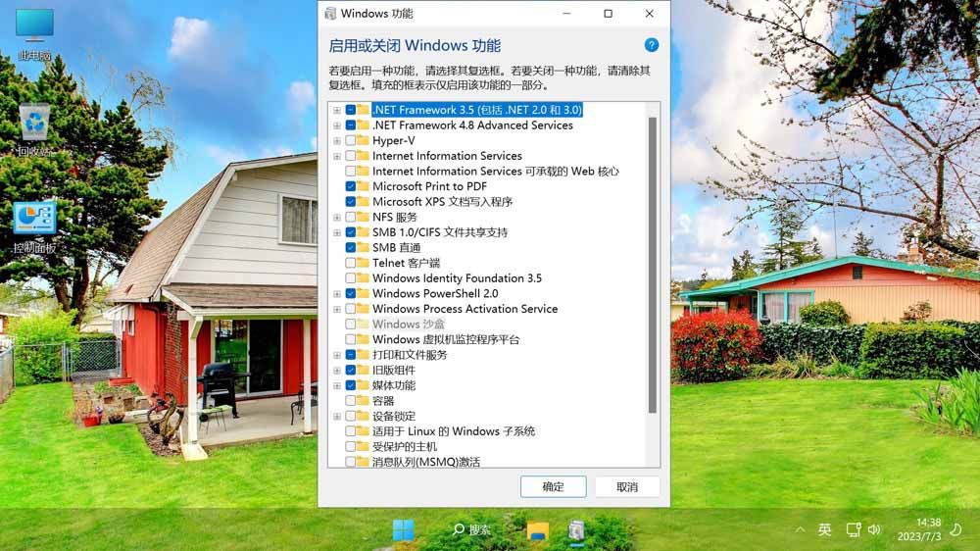Select the Windows 沙盒 label

click(x=408, y=324)
